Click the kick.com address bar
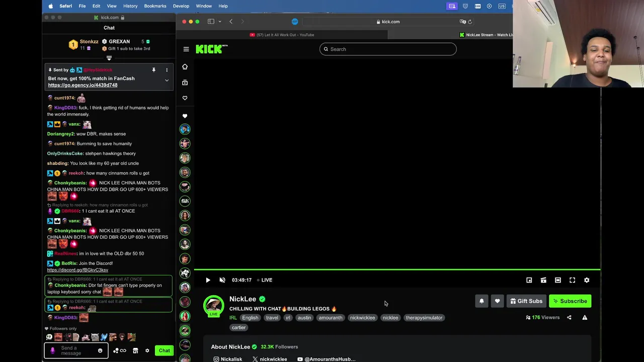Screen dimensions: 644x362 coord(388,22)
